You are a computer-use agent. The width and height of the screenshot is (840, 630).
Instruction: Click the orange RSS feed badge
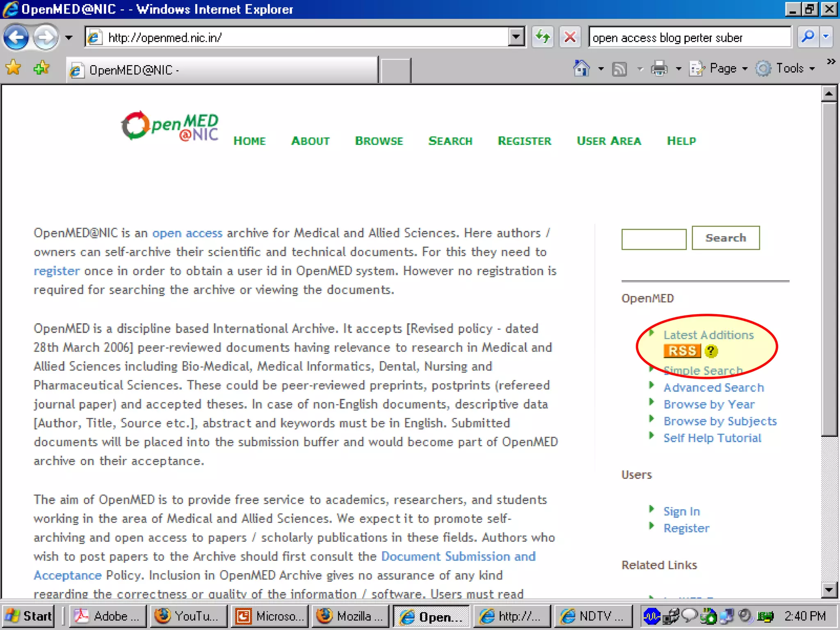click(x=682, y=351)
